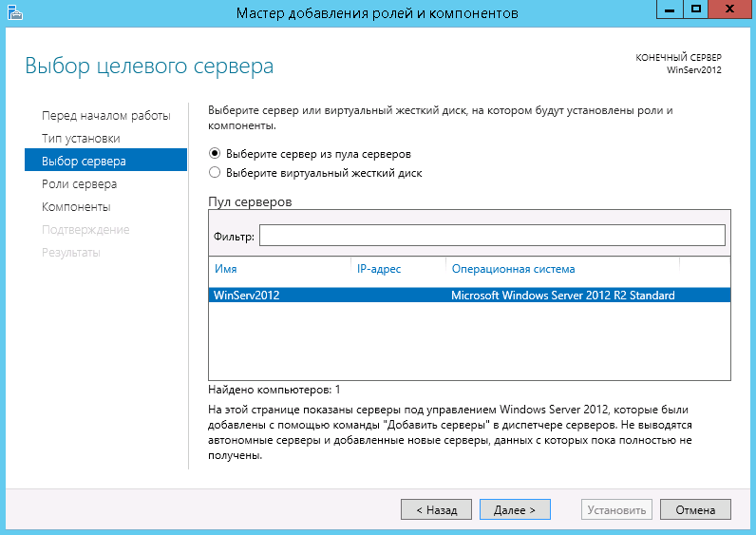
Task: Sort by 'Операционная система' column header
Action: point(513,269)
